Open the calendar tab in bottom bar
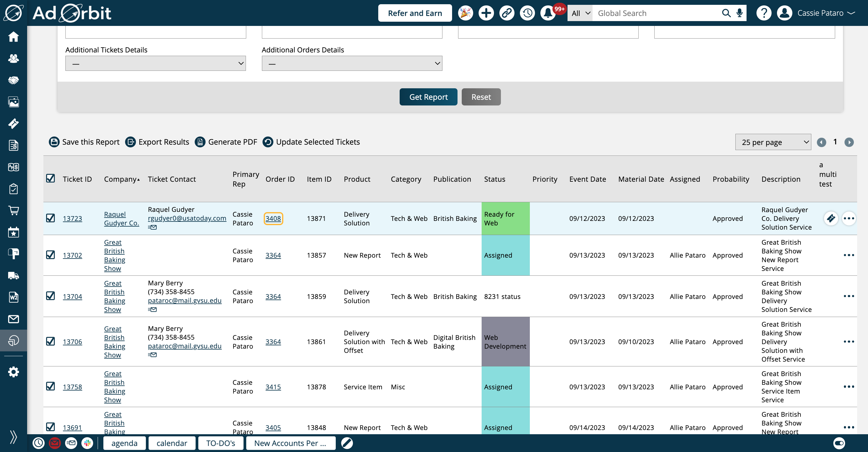The width and height of the screenshot is (868, 452). pyautogui.click(x=171, y=443)
